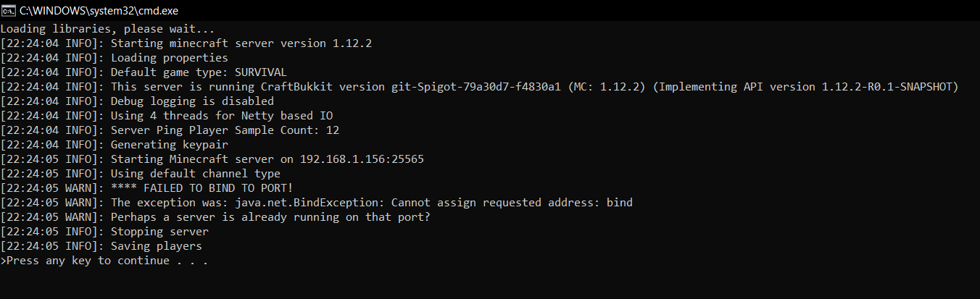Click the "Generating keypair" log entry
The height and width of the screenshot is (299, 980).
pyautogui.click(x=169, y=145)
